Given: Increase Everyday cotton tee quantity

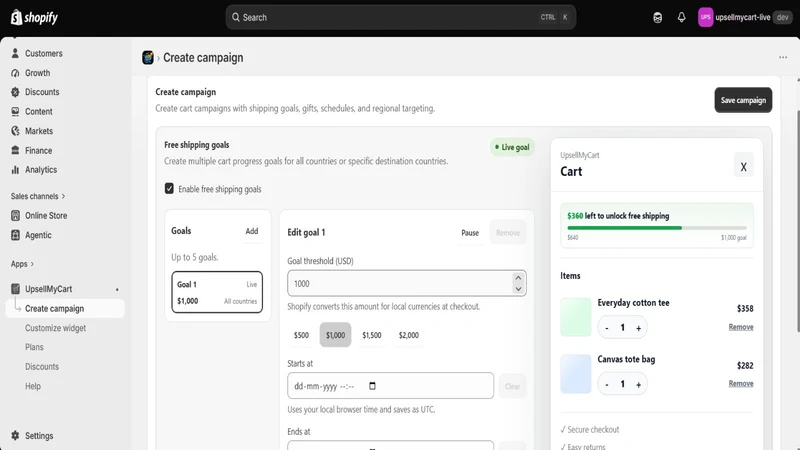Looking at the screenshot, I should click(x=638, y=328).
